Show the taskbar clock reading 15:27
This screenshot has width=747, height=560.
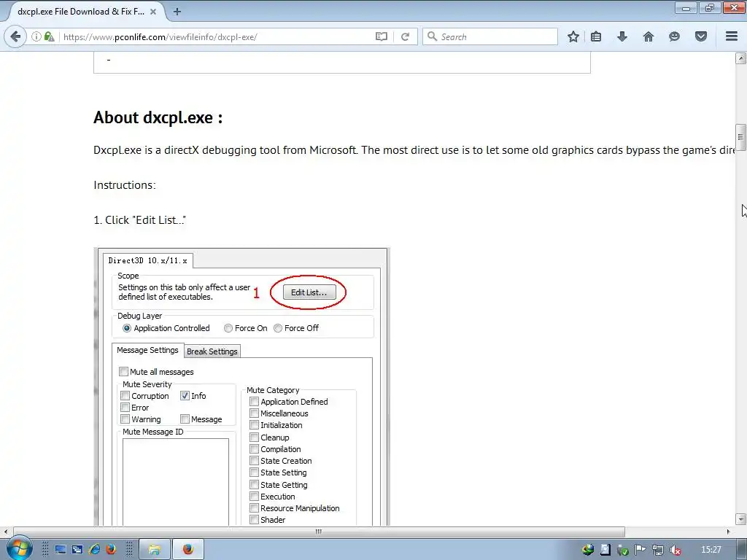tap(711, 550)
